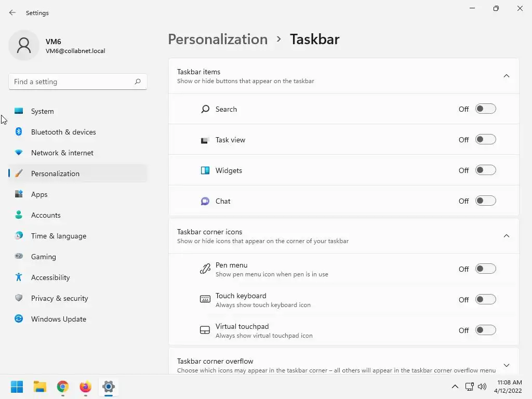The height and width of the screenshot is (399, 532).
Task: Select the Apps category
Action: click(x=78, y=194)
